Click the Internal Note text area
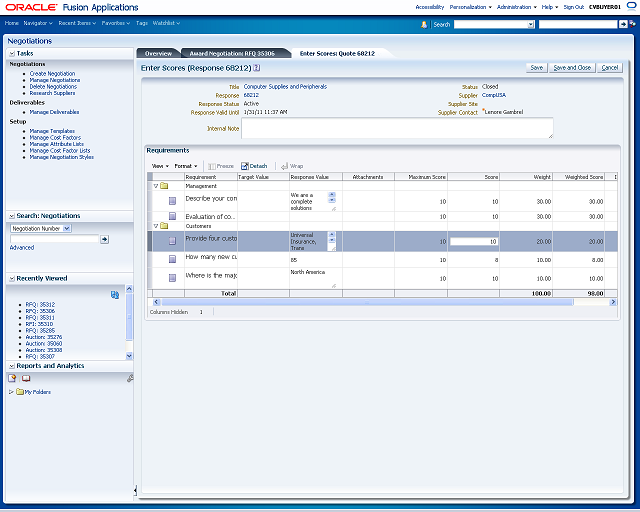Viewport: 640px width, 512px height. (x=397, y=128)
